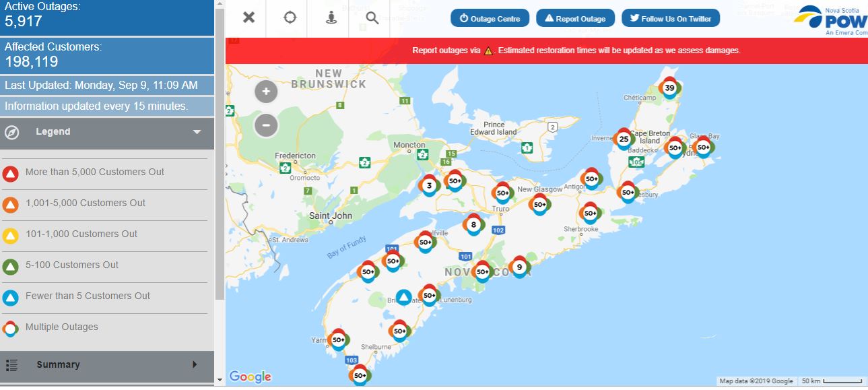868x390 pixels.
Task: Zoom in with the plus button
Action: coord(266,92)
